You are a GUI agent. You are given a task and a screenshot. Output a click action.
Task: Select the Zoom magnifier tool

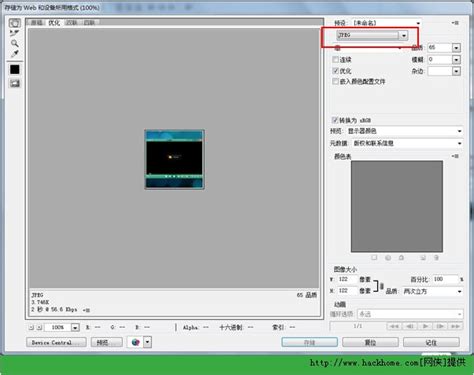tap(14, 43)
